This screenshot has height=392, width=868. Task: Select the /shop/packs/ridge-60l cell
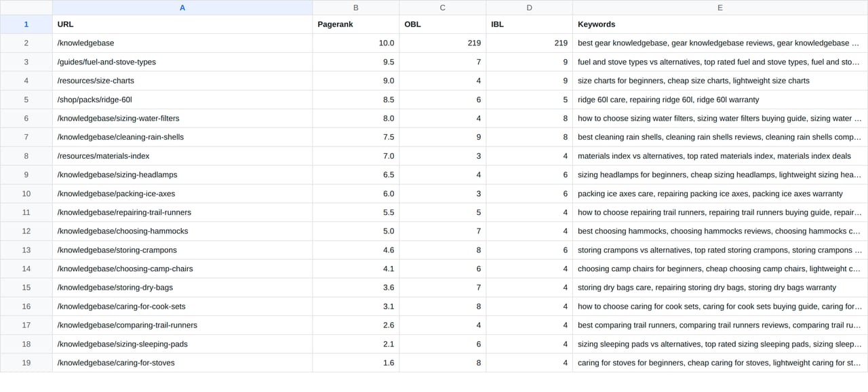coord(182,100)
